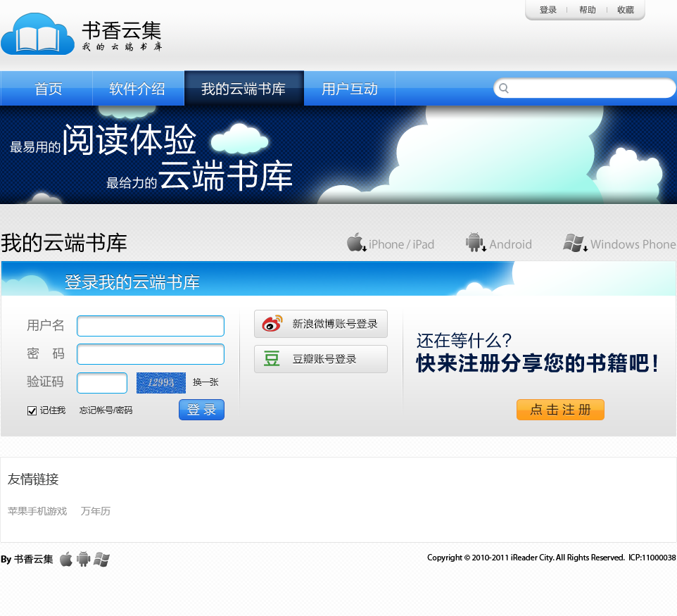The height and width of the screenshot is (616, 677).
Task: Log in with 新浪微博账号登录 button
Action: (x=321, y=324)
